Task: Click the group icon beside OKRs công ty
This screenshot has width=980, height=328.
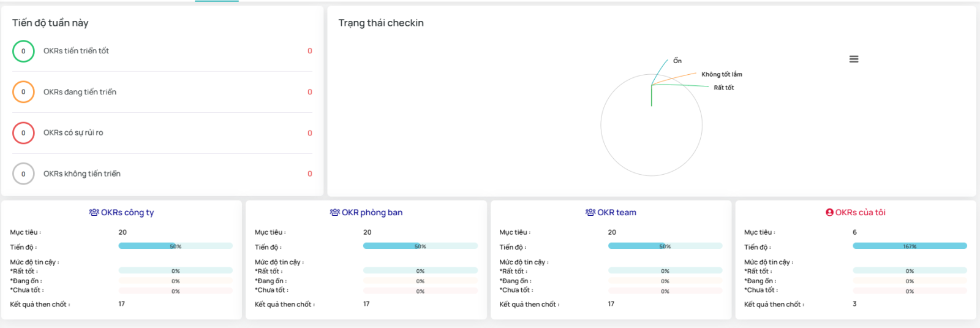Action: (x=94, y=213)
